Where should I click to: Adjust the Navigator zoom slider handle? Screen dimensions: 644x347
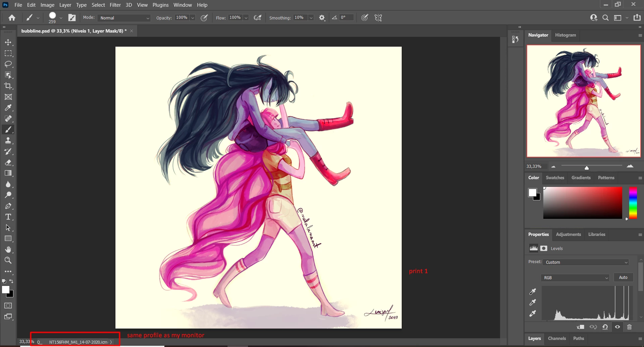pyautogui.click(x=587, y=167)
